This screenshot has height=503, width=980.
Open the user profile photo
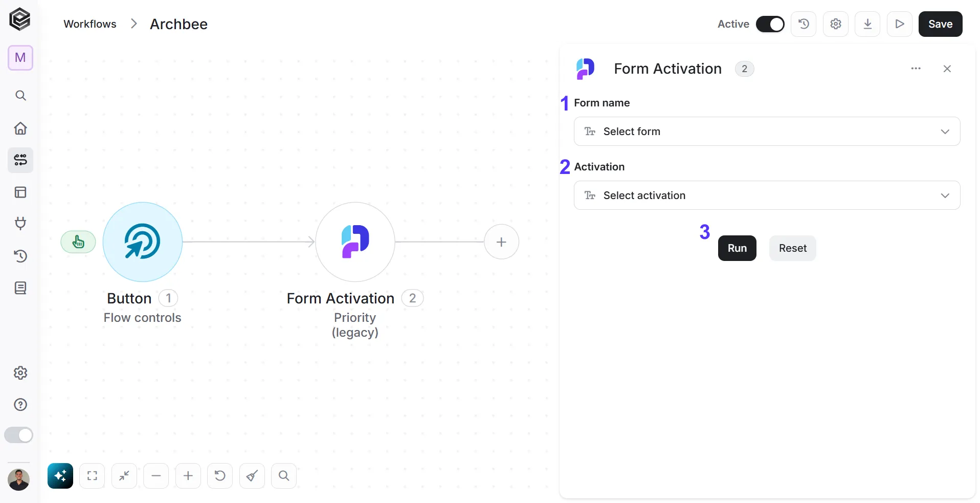(19, 479)
